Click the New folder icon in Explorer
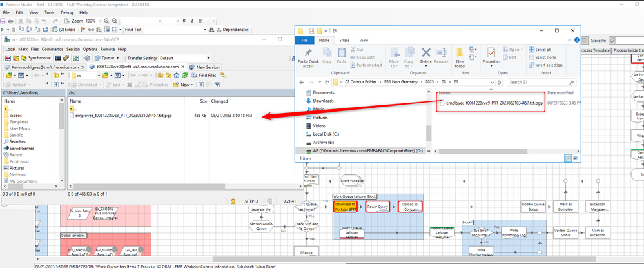Screen dimensions: 644x268 point(460,52)
